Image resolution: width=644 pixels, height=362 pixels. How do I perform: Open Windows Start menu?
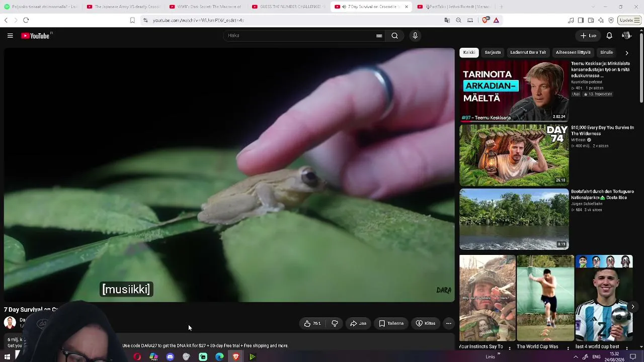click(x=7, y=356)
